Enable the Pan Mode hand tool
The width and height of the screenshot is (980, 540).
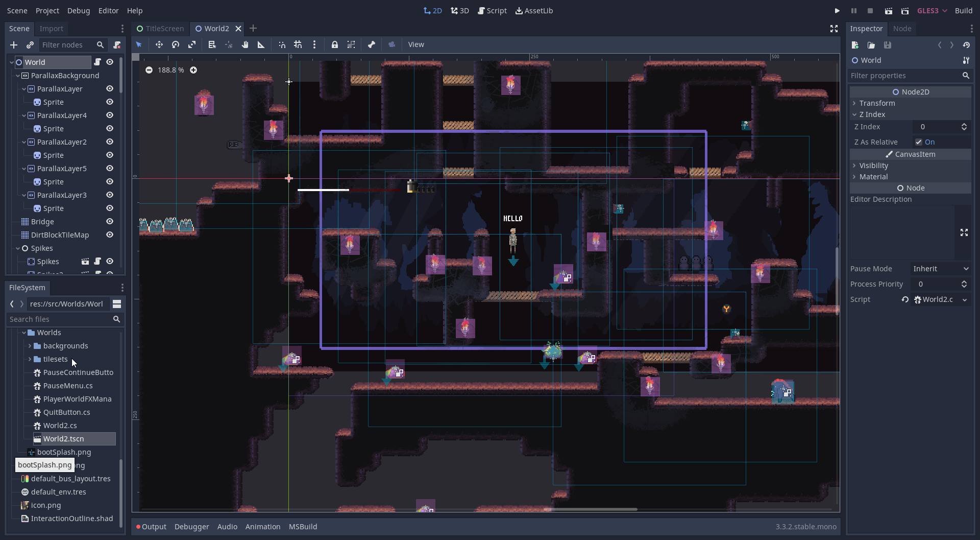[245, 44]
